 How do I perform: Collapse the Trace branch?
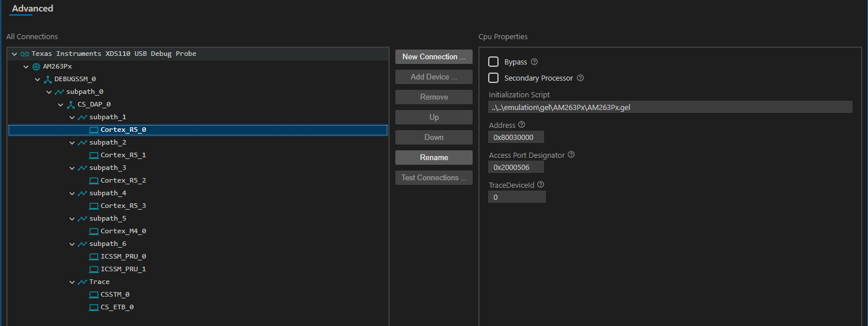coord(72,282)
